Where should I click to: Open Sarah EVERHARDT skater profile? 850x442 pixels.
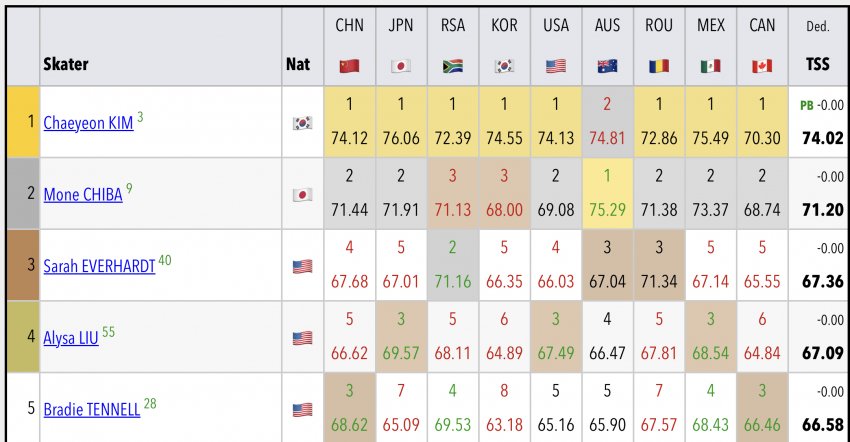[99, 267]
